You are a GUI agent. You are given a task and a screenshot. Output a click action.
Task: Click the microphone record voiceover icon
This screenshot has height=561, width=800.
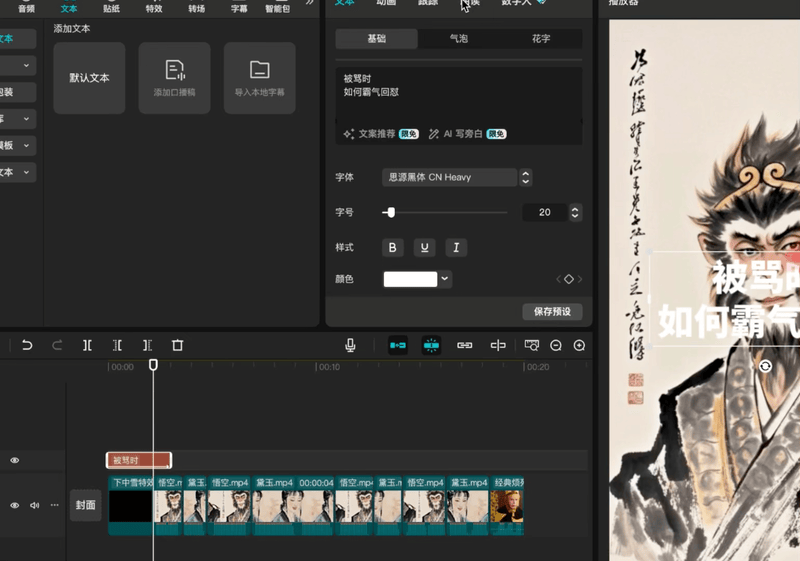click(350, 345)
